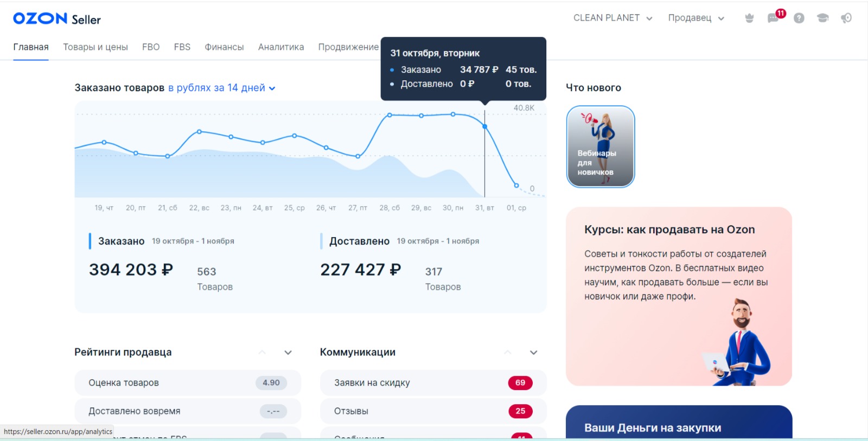
Task: Click the '317 Товаров' delivered count
Action: [x=443, y=279]
